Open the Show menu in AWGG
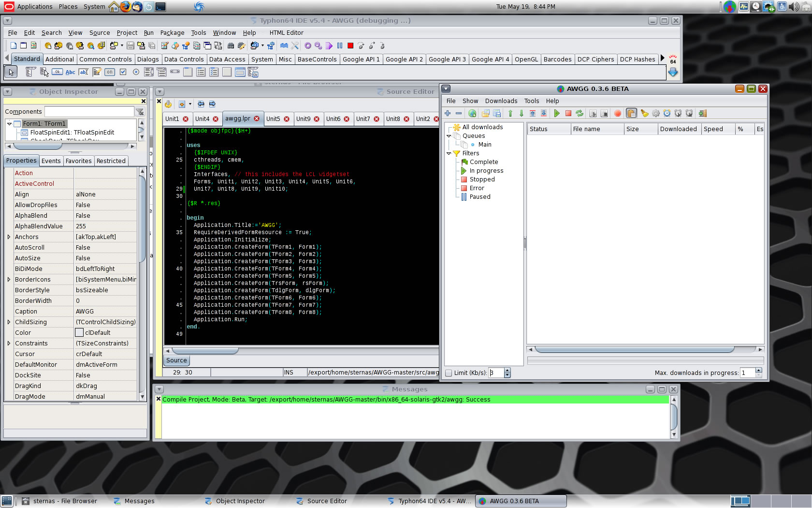The height and width of the screenshot is (508, 812). pyautogui.click(x=470, y=101)
